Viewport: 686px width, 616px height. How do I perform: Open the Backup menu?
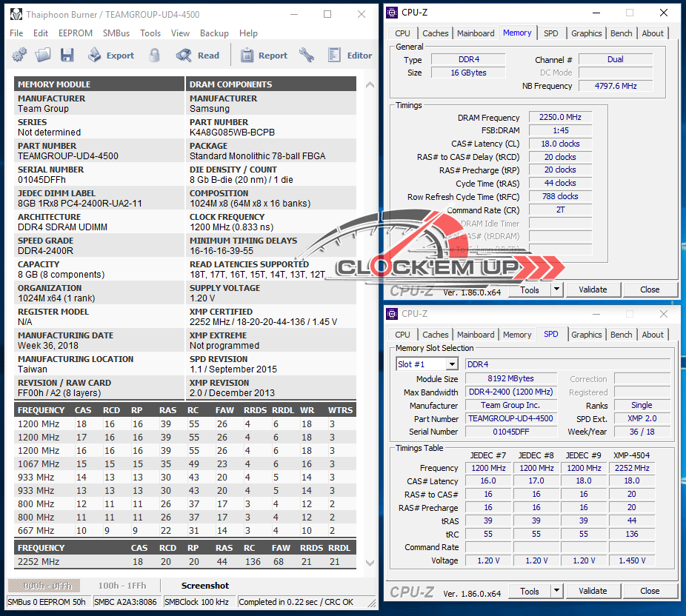[x=214, y=33]
